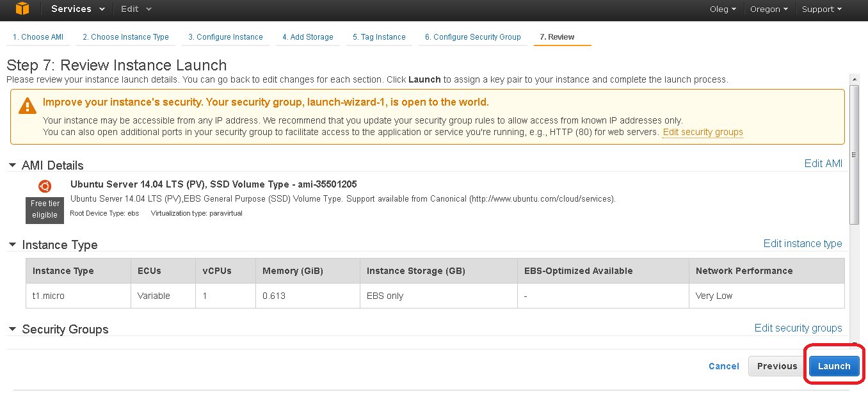Go to the 2. Choose Instance Type tab
The image size is (868, 393).
(126, 37)
